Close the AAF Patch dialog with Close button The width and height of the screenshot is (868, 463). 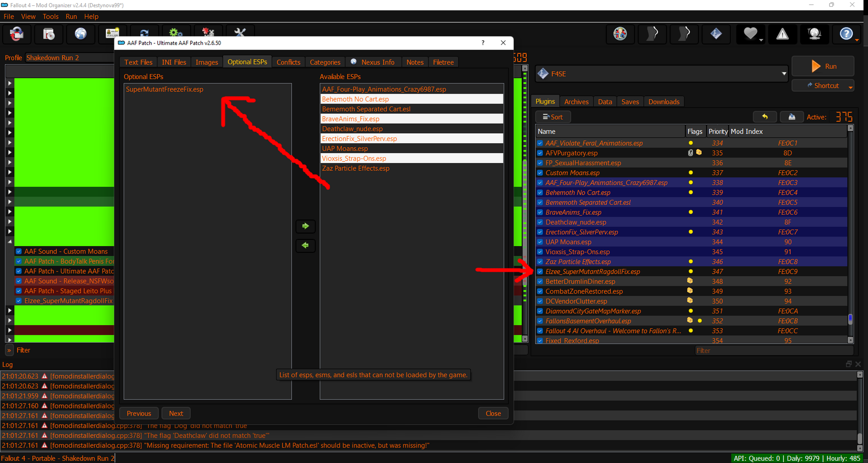click(493, 413)
